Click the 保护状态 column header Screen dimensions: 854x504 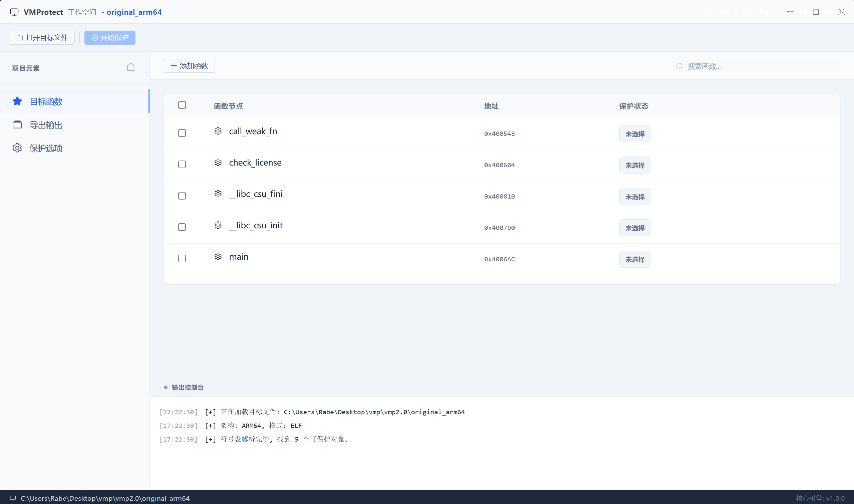[x=634, y=106]
